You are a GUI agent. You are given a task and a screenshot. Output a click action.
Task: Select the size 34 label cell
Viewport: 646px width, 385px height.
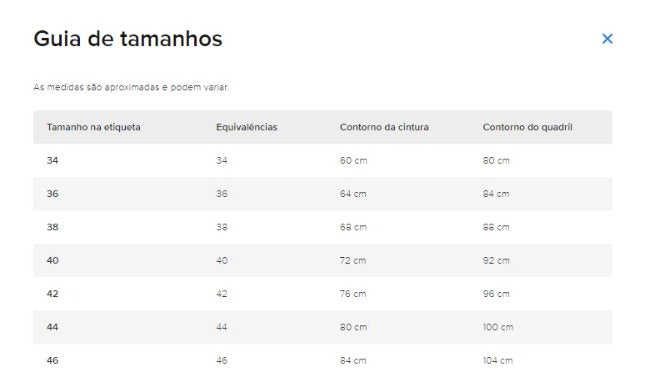coord(52,160)
